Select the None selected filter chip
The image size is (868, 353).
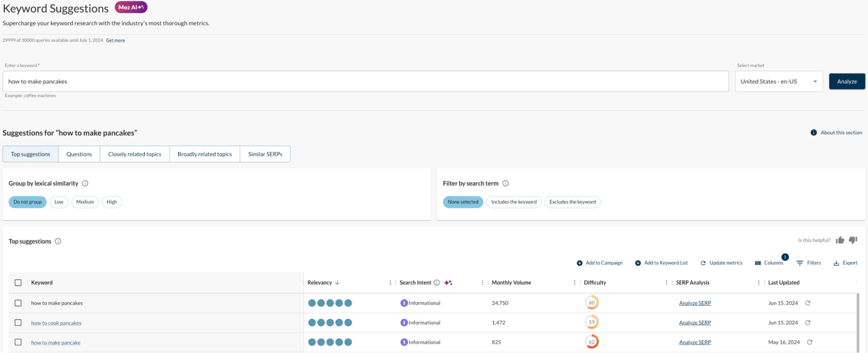(463, 202)
